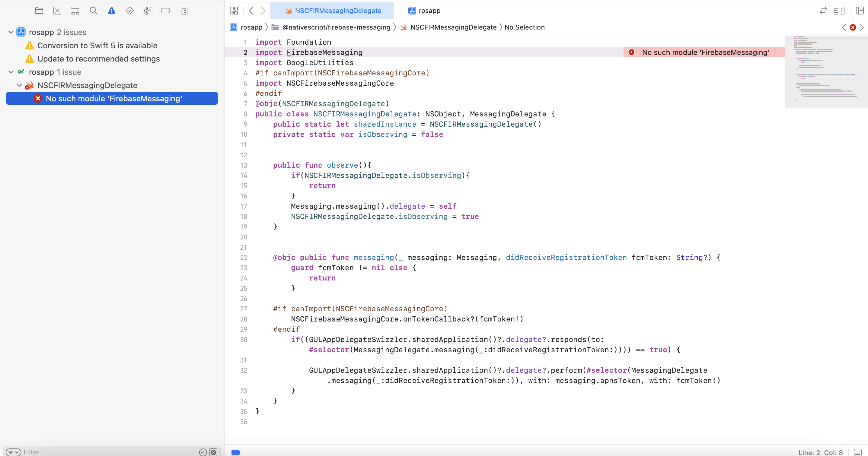
Task: Show the Breakpoint navigator tag icon
Action: tap(166, 11)
